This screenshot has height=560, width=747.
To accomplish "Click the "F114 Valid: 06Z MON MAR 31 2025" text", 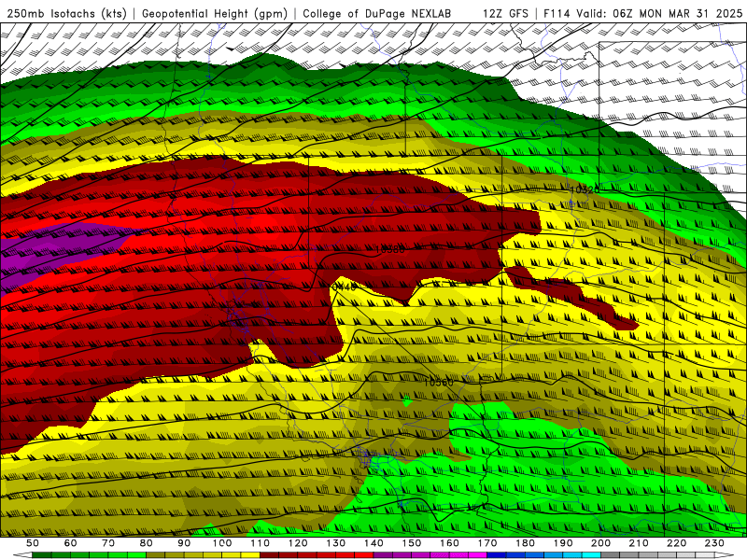I will tap(642, 13).
